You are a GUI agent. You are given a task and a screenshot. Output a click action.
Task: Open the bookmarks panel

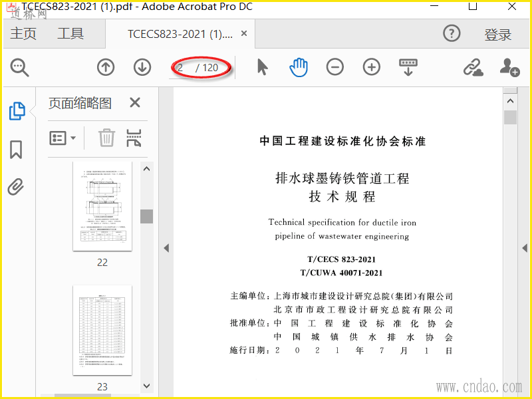pyautogui.click(x=16, y=150)
